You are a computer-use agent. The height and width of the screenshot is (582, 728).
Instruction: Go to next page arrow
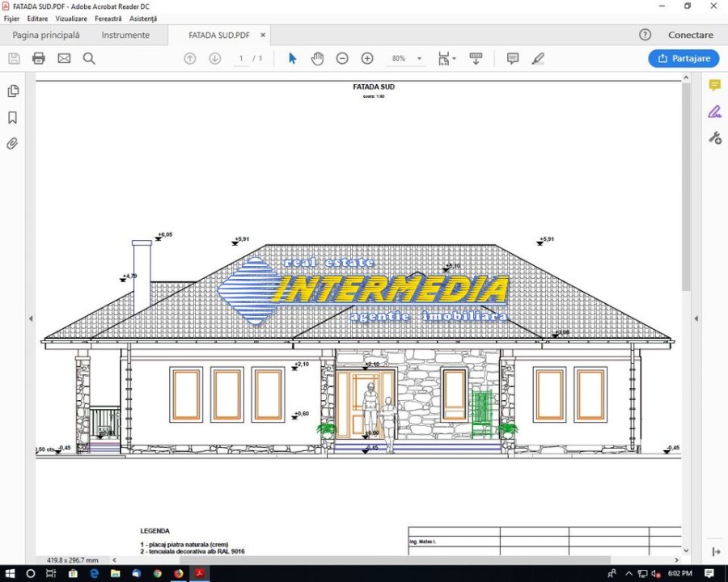pos(214,58)
